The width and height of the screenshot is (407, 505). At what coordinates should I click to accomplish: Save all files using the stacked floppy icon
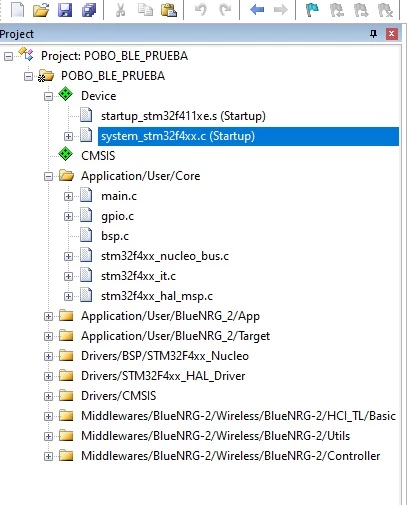click(89, 10)
